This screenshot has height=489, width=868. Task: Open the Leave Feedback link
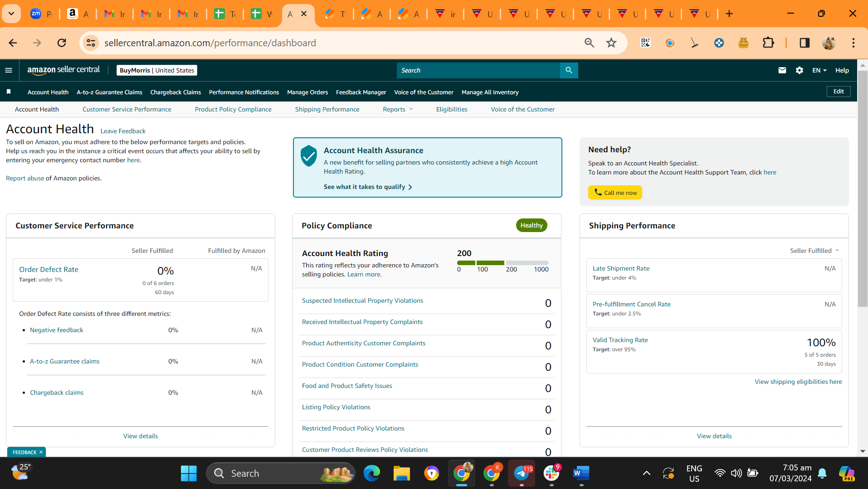[123, 131]
